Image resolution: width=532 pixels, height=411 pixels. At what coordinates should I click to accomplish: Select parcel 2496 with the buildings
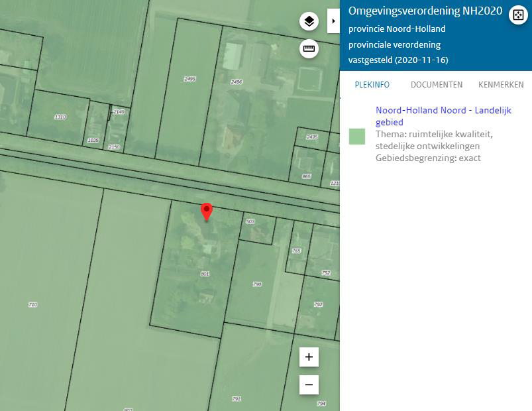(237, 82)
